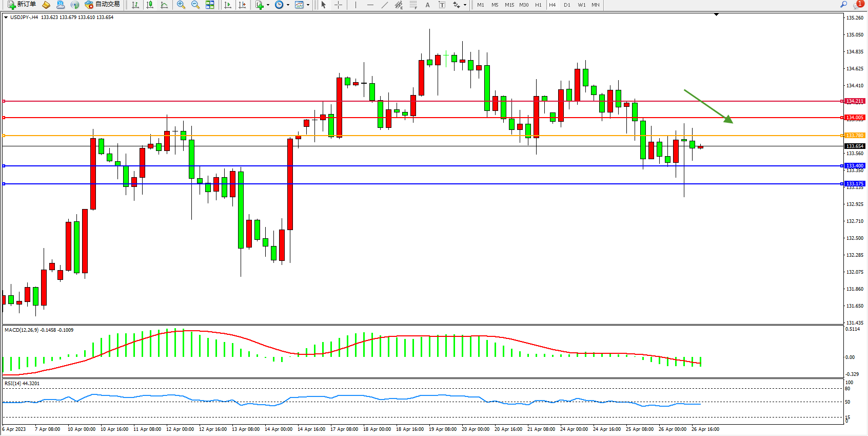Image resolution: width=868 pixels, height=436 pixels.
Task: Toggle the chart auto scroll icon
Action: coord(228,5)
